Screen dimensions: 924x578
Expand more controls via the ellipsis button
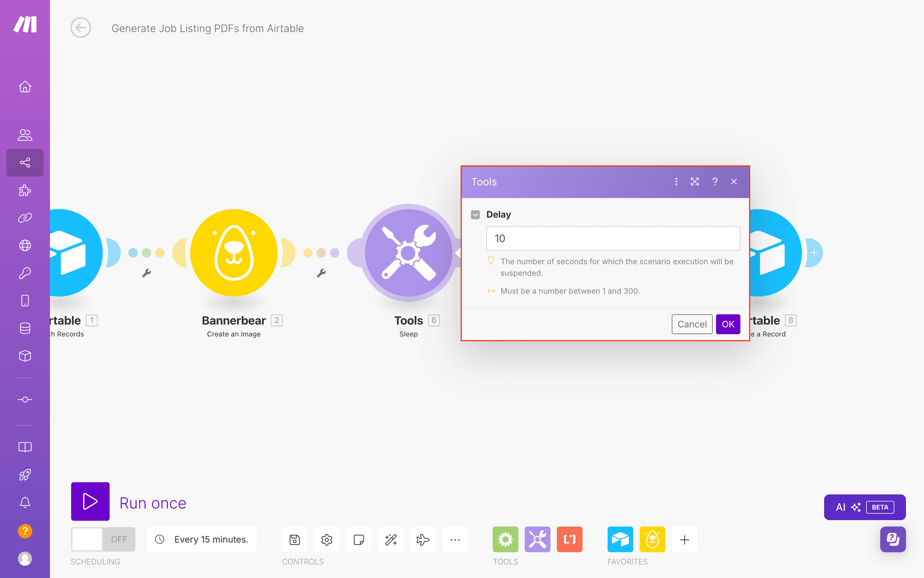(x=455, y=539)
